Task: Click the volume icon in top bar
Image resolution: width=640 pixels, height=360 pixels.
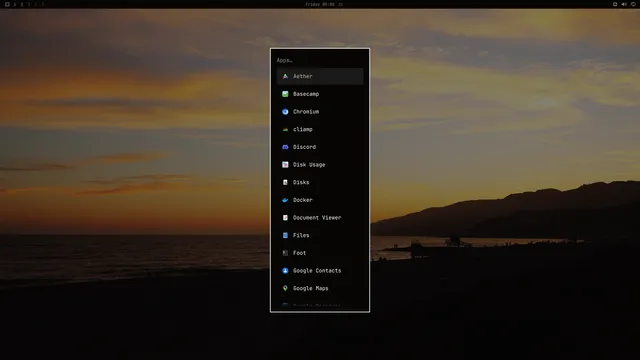Action: click(x=624, y=4)
